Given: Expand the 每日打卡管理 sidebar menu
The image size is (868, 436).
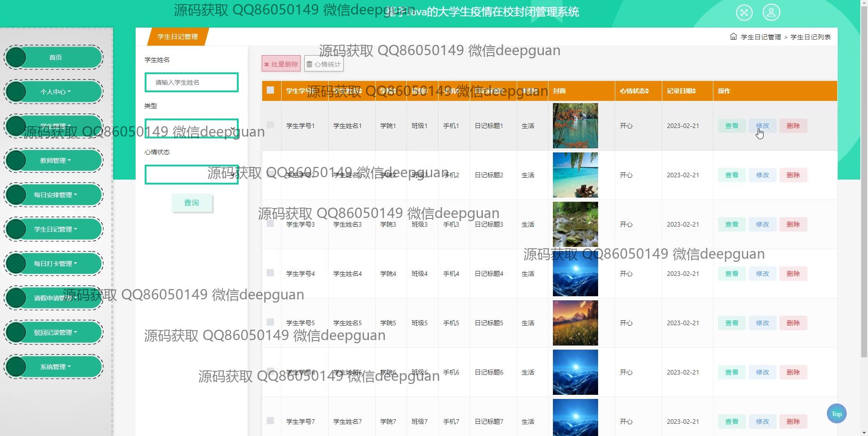Looking at the screenshot, I should 55,264.
